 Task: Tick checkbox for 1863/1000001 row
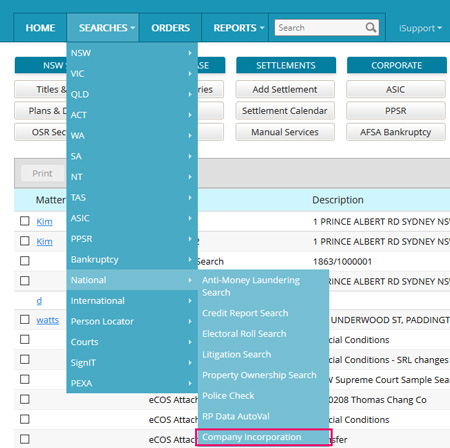click(25, 261)
